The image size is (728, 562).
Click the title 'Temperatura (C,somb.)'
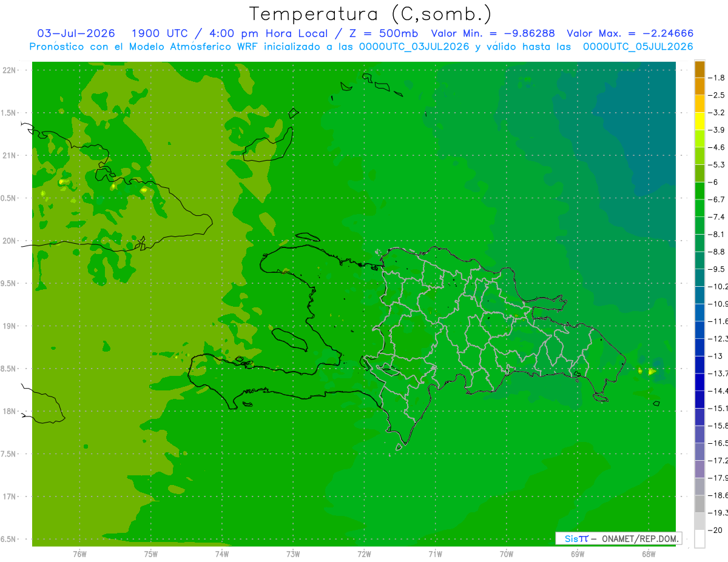(x=371, y=14)
